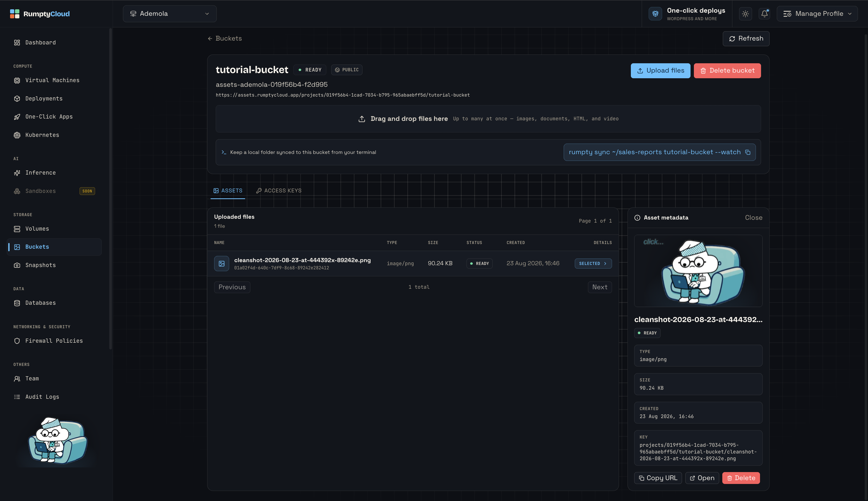Screen dimensions: 868x501
Task: Open Firewall Policies sidebar item
Action: (x=54, y=341)
